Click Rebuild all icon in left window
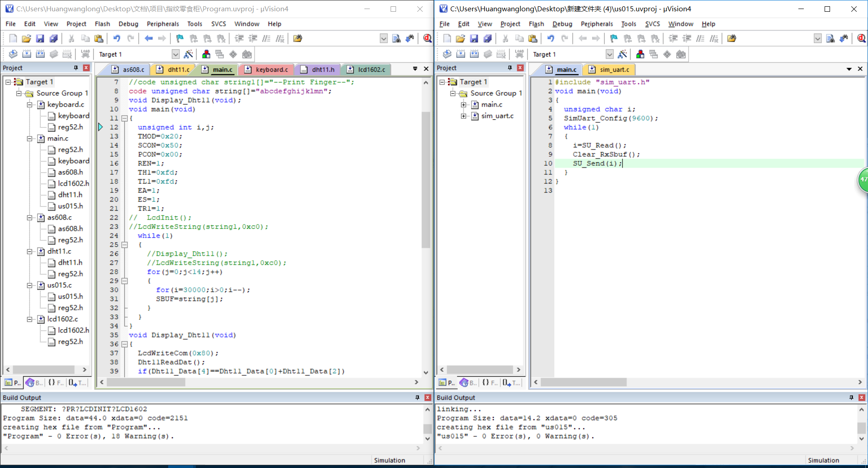This screenshot has height=468, width=868. (40, 54)
